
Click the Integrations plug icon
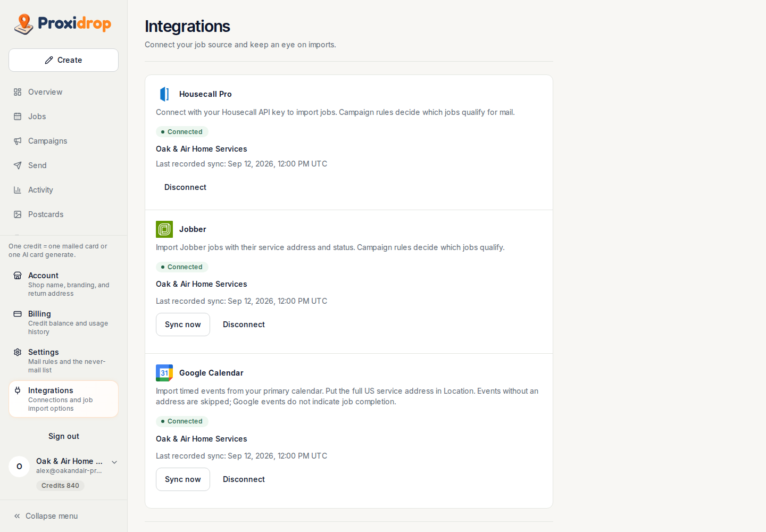[18, 390]
